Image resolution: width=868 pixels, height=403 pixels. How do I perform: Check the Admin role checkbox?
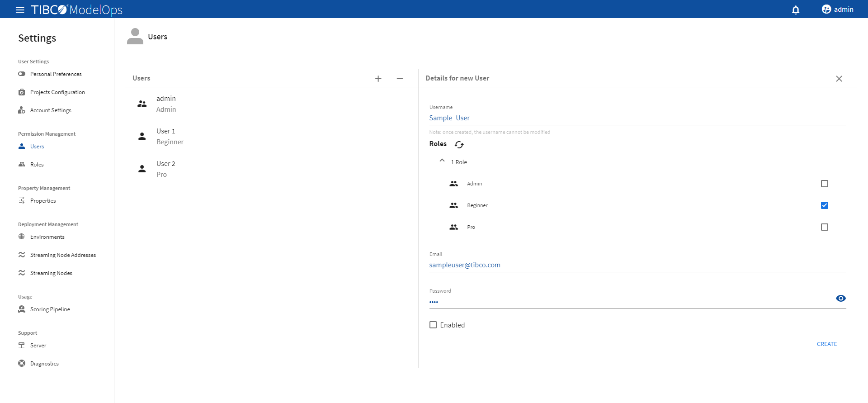pyautogui.click(x=824, y=184)
